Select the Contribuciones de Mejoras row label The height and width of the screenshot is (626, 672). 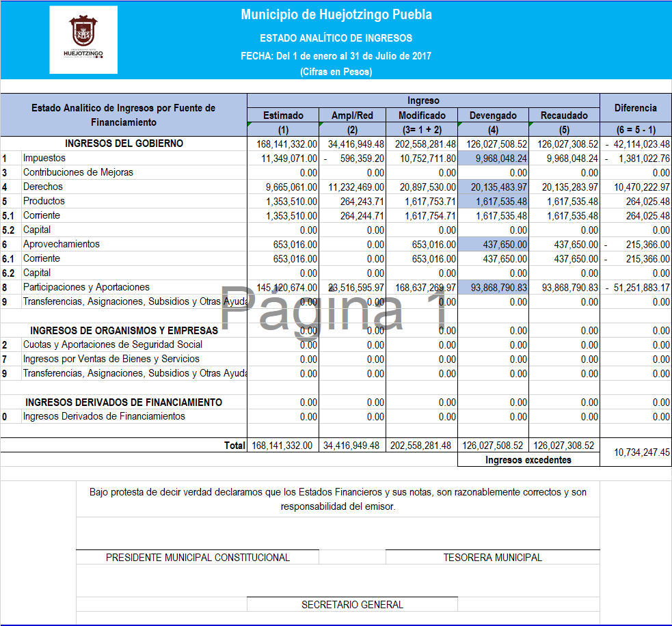click(78, 172)
